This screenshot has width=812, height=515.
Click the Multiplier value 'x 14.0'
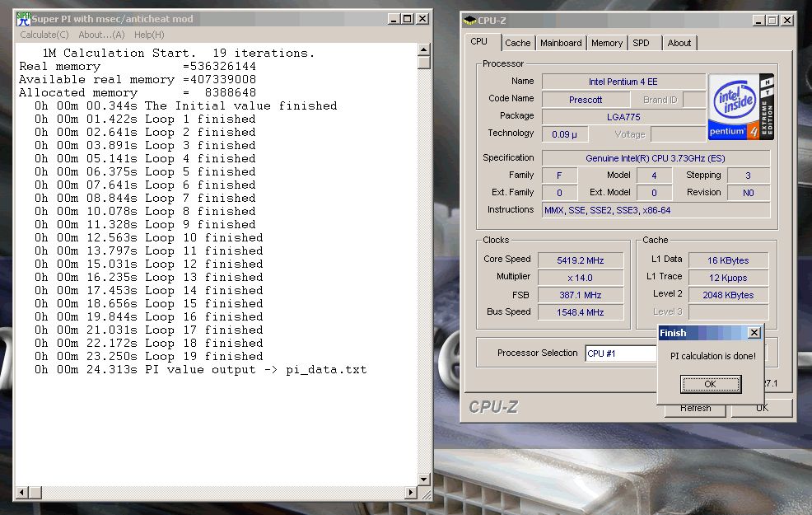581,278
